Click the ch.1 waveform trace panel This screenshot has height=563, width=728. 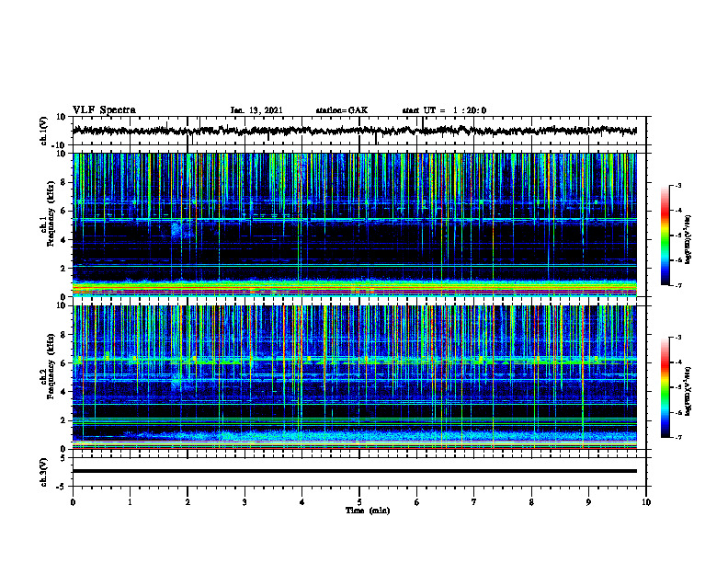pos(358,131)
